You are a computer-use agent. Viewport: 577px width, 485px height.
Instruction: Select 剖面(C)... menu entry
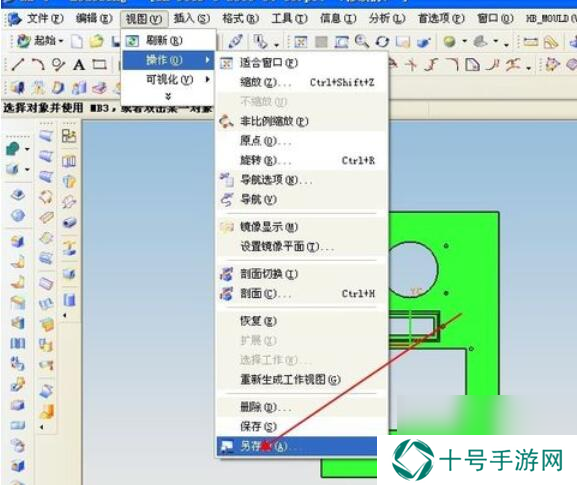tap(301, 294)
